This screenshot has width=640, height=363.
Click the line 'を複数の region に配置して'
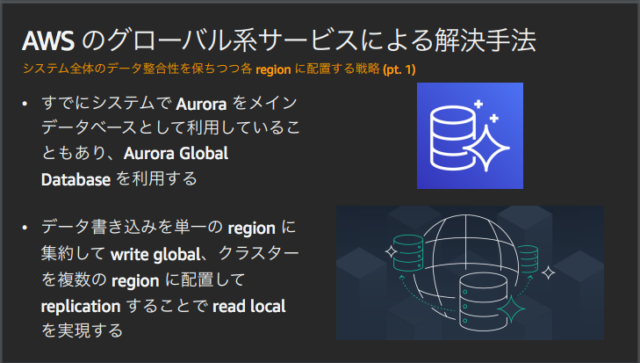coord(143,281)
